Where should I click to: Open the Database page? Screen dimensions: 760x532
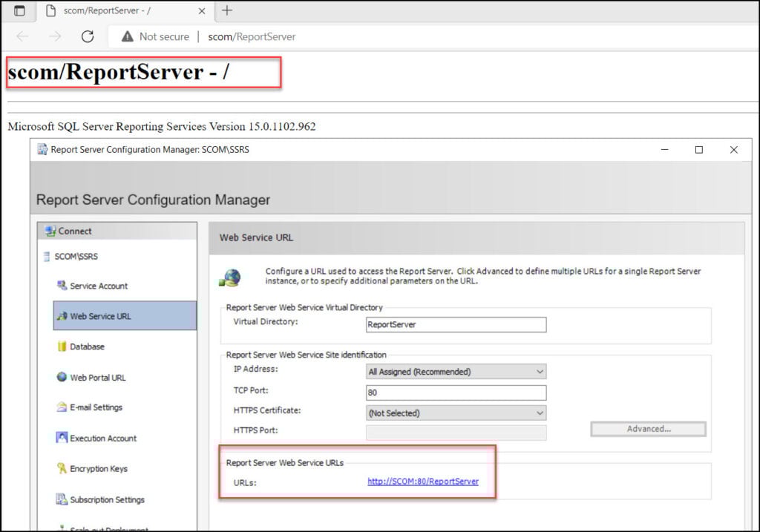88,347
